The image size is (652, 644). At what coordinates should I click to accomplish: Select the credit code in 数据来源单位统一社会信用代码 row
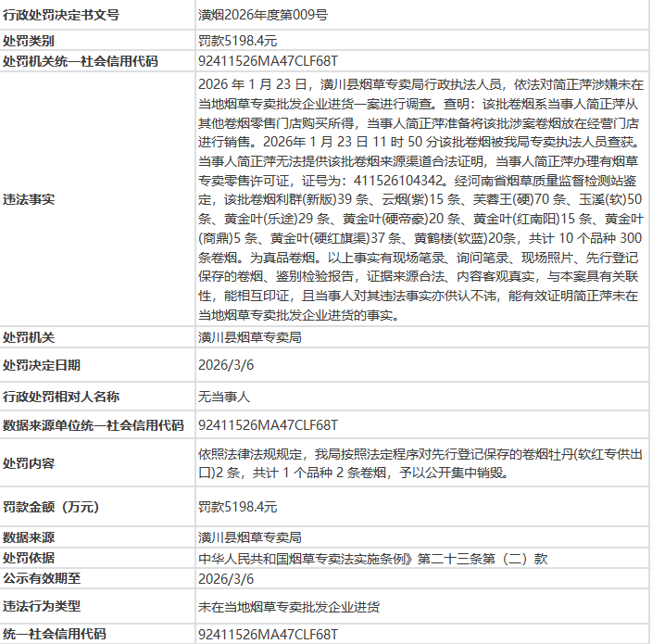(268, 425)
